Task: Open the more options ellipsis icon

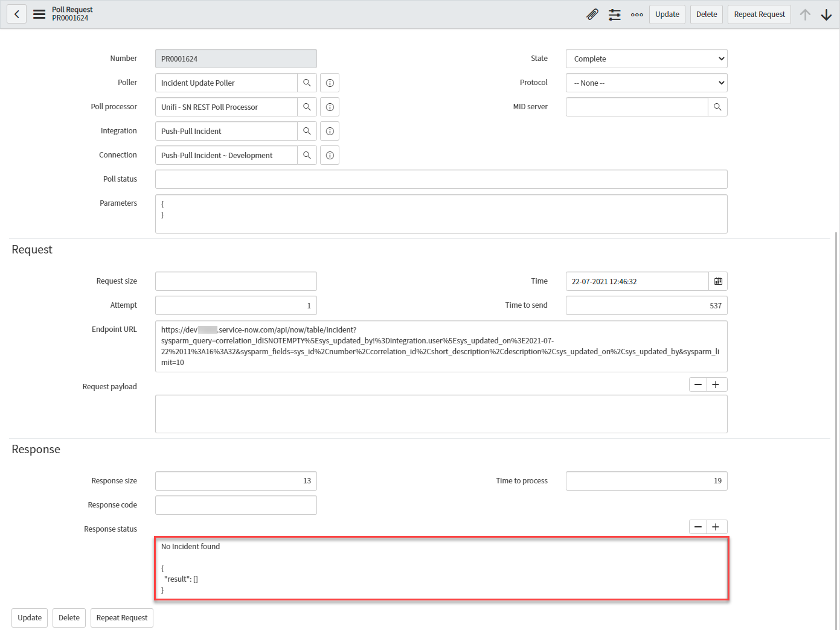Action: click(636, 14)
